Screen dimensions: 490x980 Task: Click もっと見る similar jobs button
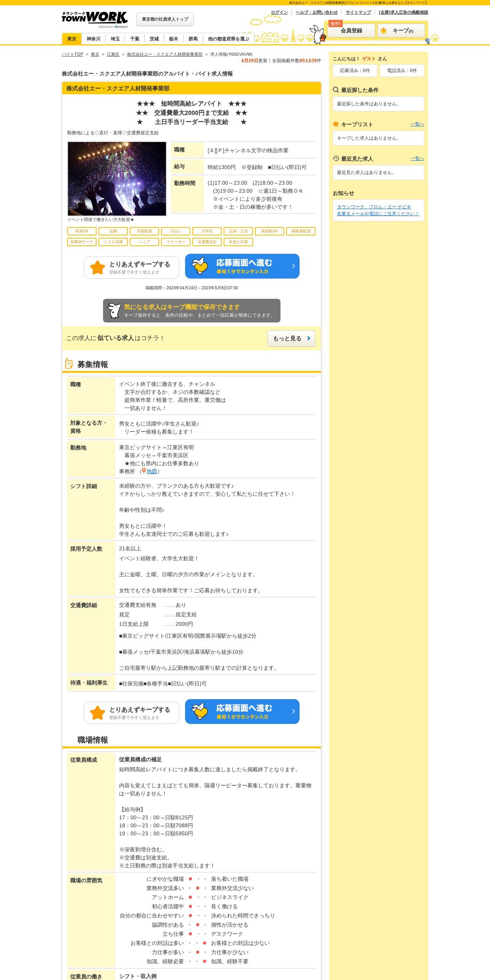[x=291, y=338]
